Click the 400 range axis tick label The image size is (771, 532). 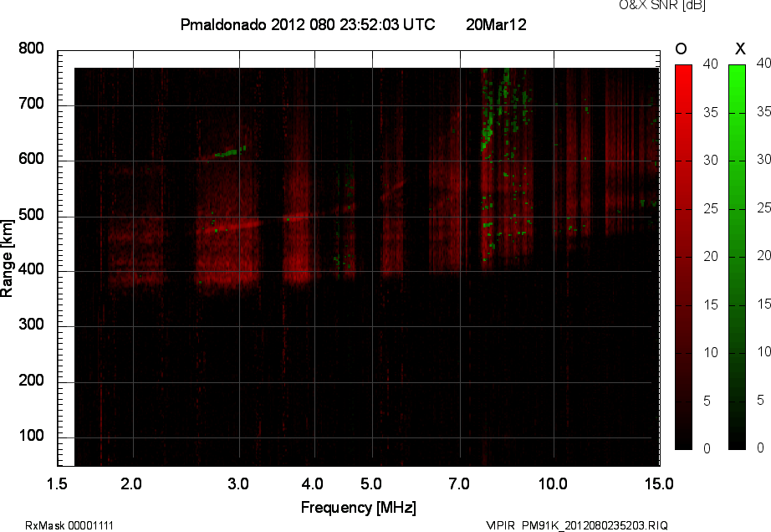coord(31,269)
